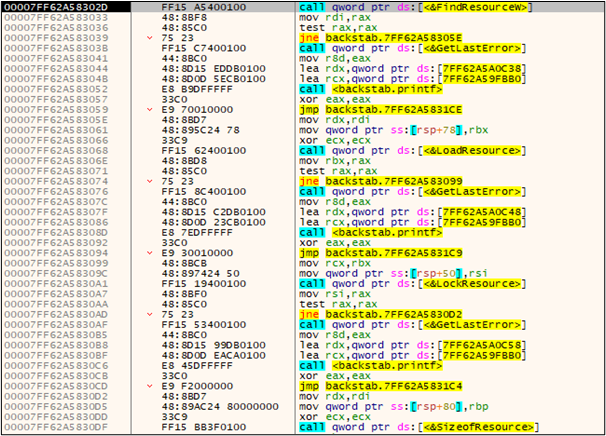The width and height of the screenshot is (606, 436).
Task: Click jump arrow beside E9 F2000000
Action: 150,386
